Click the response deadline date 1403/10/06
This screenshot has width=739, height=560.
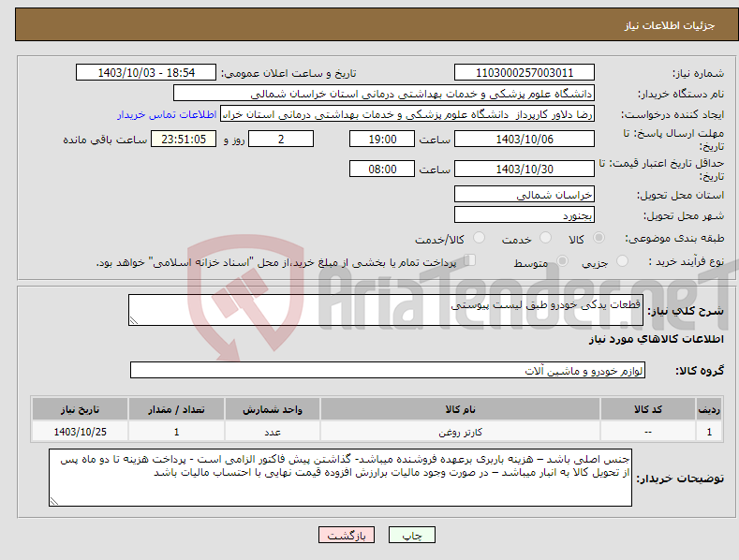(525, 139)
